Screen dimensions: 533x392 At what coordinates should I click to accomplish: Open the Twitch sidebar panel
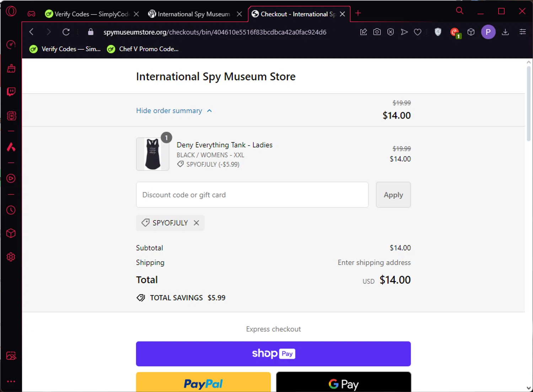click(x=11, y=92)
